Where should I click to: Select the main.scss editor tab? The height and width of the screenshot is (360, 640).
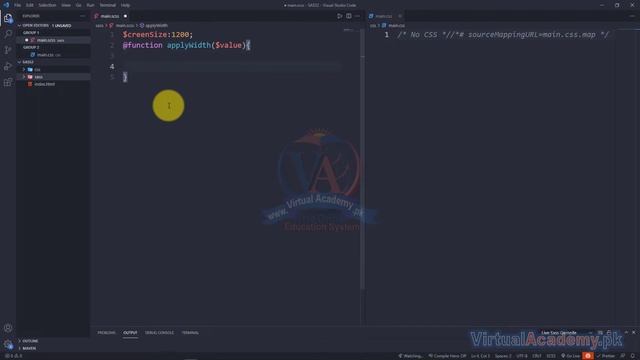[109, 16]
